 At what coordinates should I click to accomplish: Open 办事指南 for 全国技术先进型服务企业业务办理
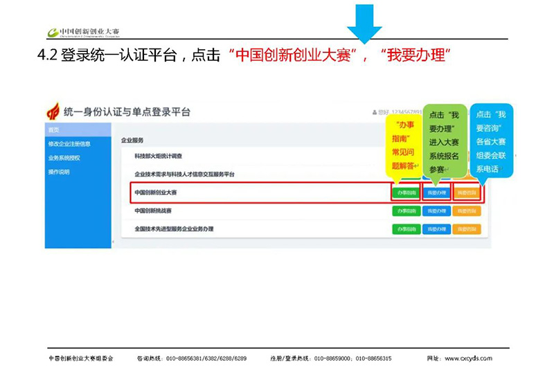coord(406,229)
